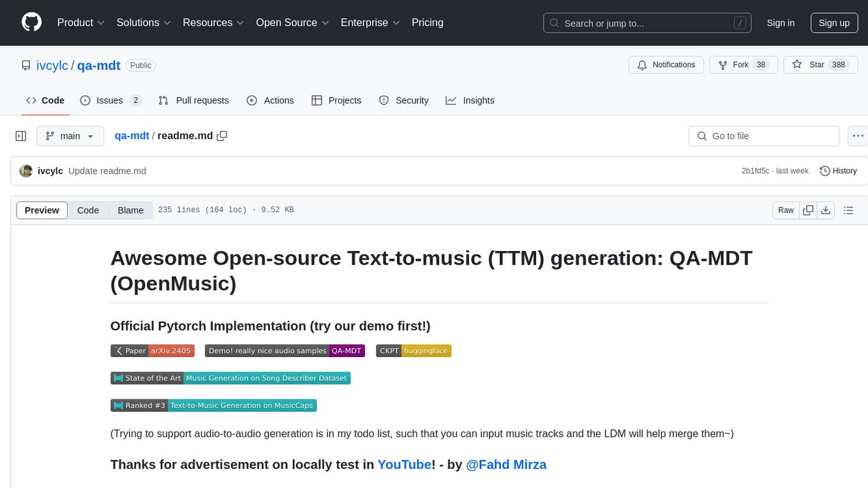Viewport: 868px width, 488px height.
Task: Expand the file tree side panel
Action: point(21,136)
